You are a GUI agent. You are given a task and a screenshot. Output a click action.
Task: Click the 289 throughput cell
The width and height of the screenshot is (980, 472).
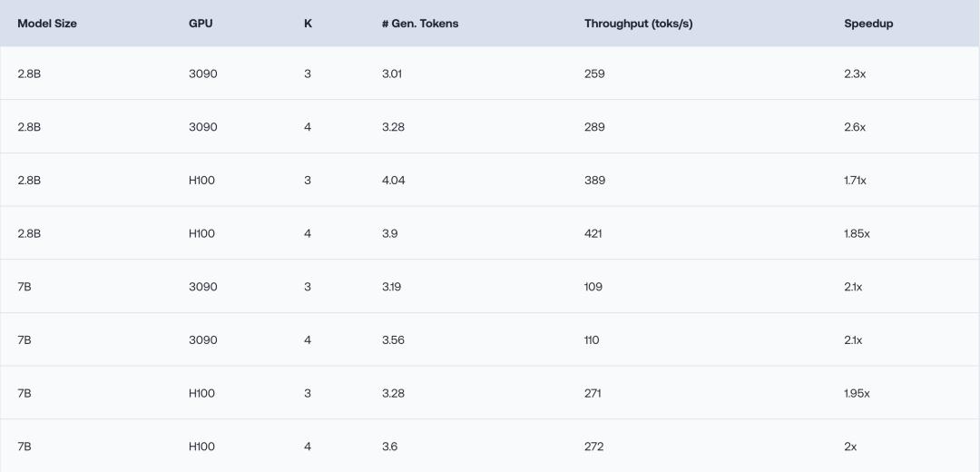pos(594,127)
